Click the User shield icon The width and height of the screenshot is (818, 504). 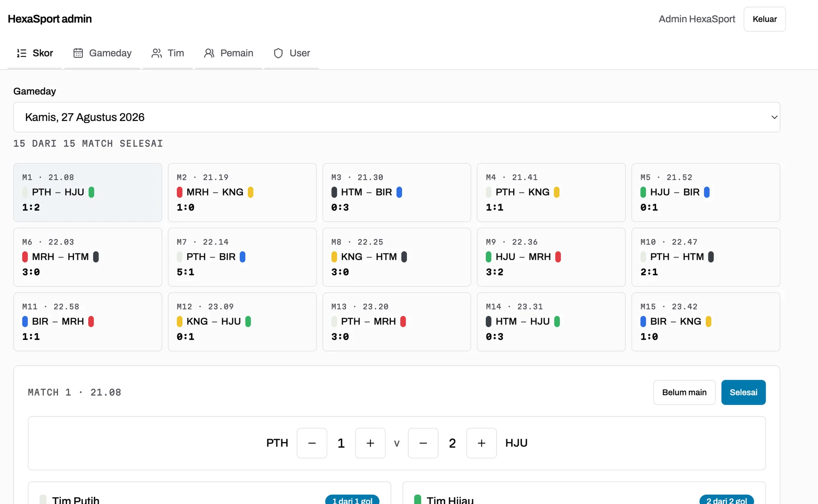[279, 53]
